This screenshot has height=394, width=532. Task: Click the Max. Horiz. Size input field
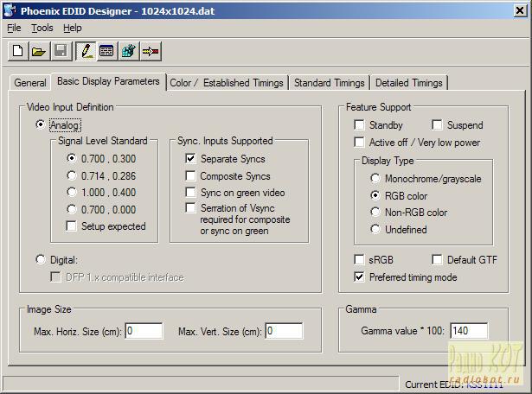pos(144,331)
